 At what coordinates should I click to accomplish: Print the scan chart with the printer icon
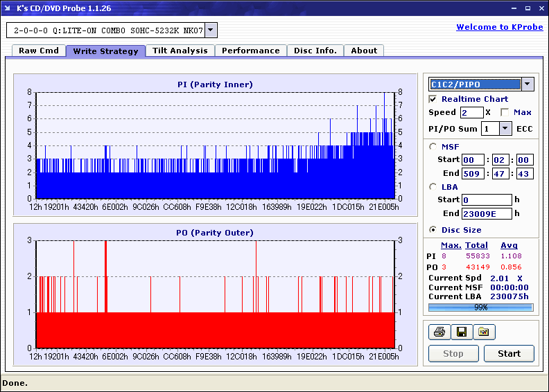pyautogui.click(x=439, y=332)
